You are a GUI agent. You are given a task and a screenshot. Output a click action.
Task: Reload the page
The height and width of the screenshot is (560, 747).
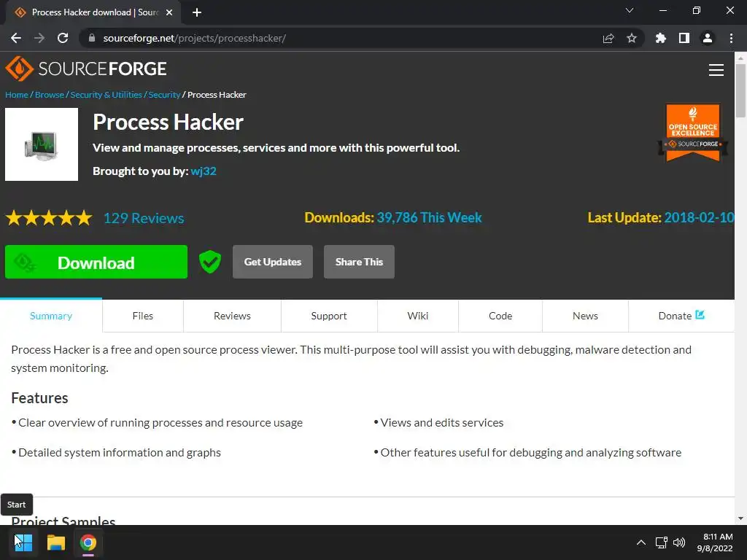pos(63,38)
